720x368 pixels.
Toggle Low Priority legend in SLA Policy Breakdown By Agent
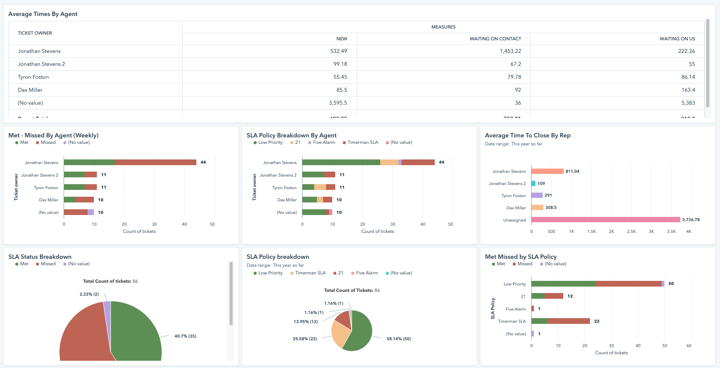[268, 142]
